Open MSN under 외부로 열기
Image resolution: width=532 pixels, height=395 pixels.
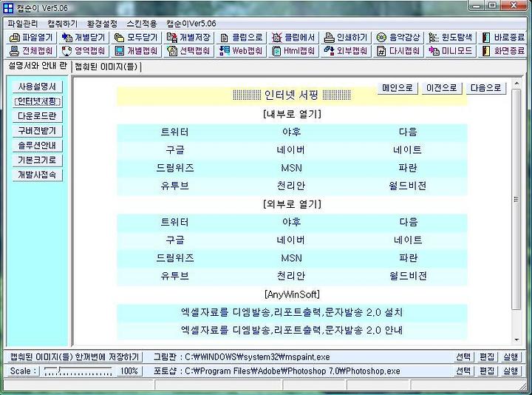291,258
